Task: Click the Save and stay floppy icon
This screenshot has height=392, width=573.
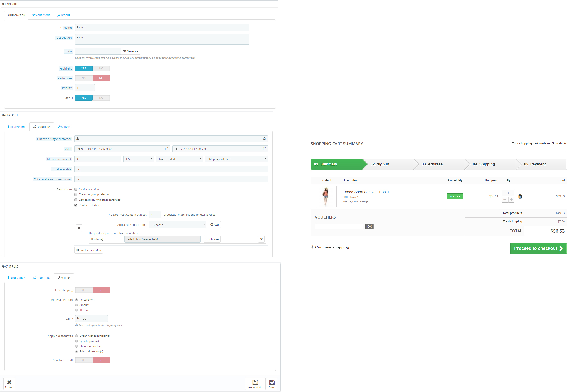Action: point(255,384)
